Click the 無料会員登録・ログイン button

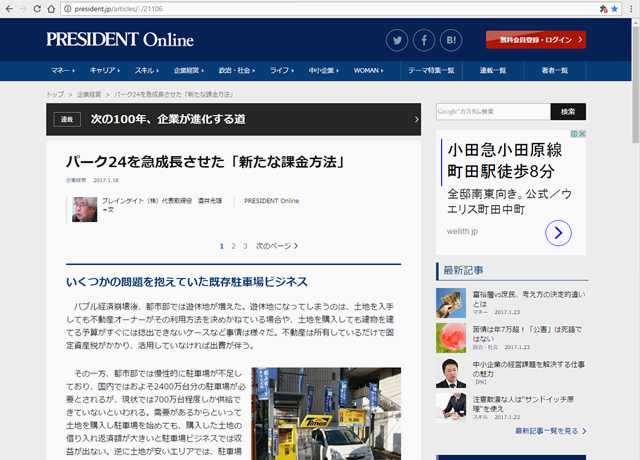coord(535,40)
